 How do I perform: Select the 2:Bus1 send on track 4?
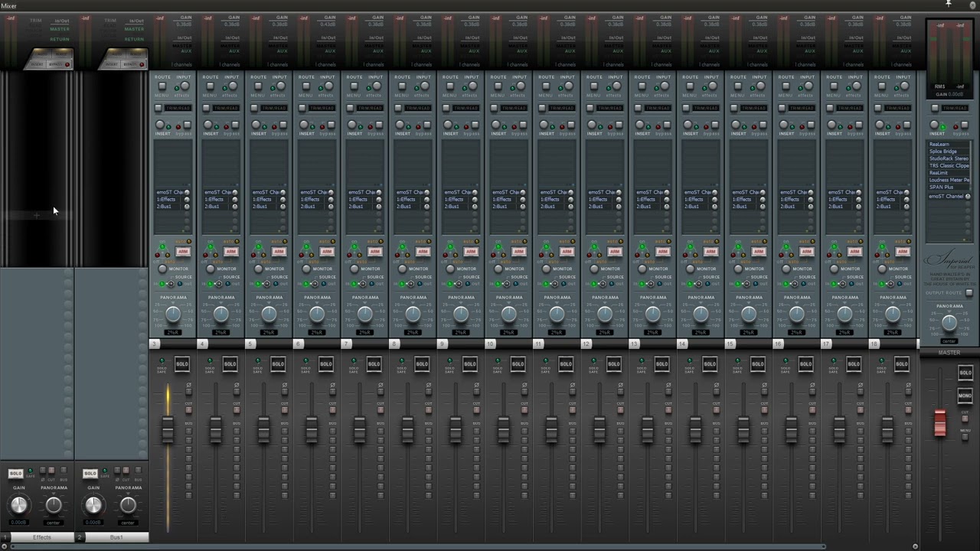(x=217, y=207)
